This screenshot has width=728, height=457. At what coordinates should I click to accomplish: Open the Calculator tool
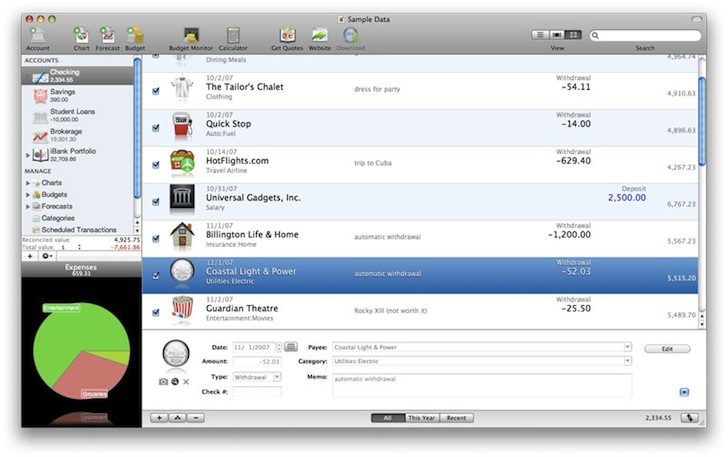coord(233,36)
